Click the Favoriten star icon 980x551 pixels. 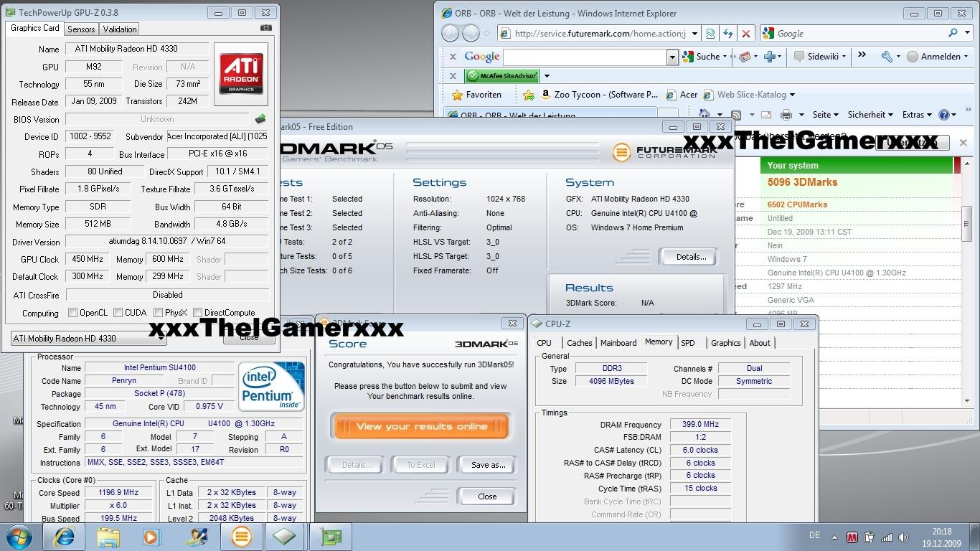pos(457,95)
